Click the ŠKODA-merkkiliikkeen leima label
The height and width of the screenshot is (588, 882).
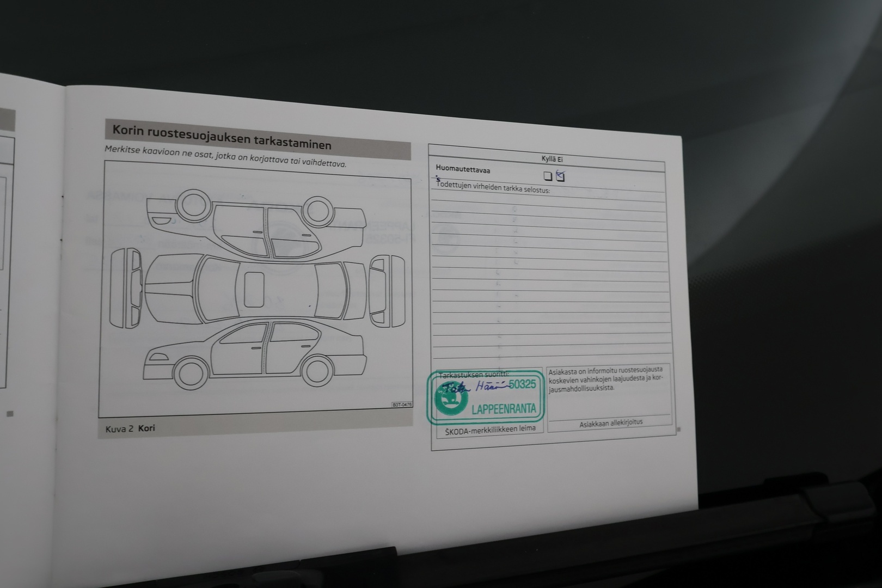[x=490, y=429]
